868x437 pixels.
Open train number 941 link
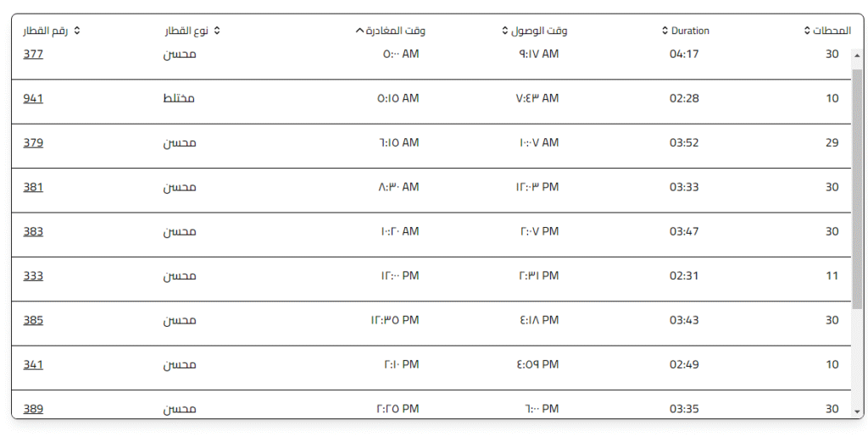33,98
